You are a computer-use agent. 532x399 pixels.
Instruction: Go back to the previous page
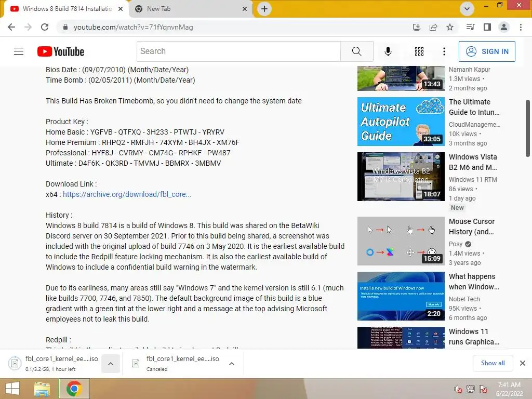click(x=11, y=27)
